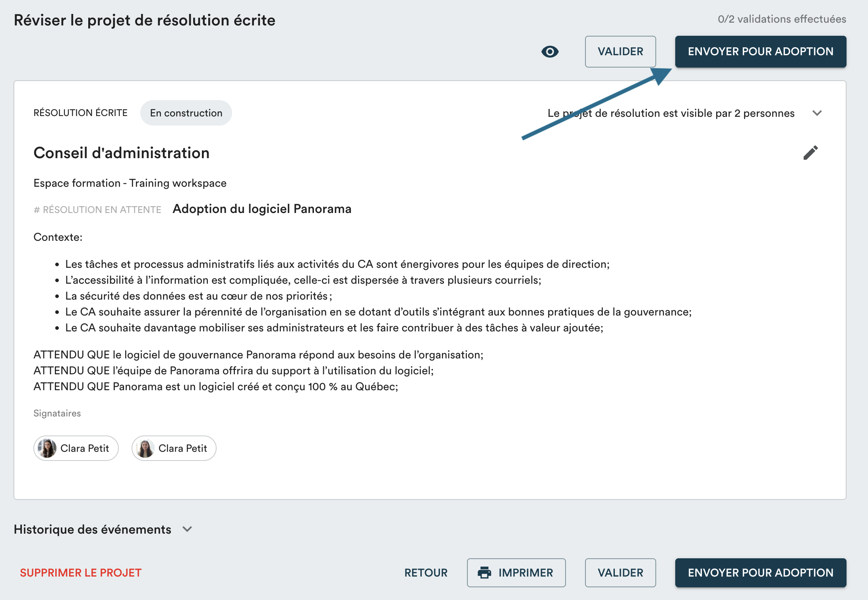This screenshot has width=868, height=600.
Task: Click the visibility text about 2 personnes
Action: pos(671,113)
